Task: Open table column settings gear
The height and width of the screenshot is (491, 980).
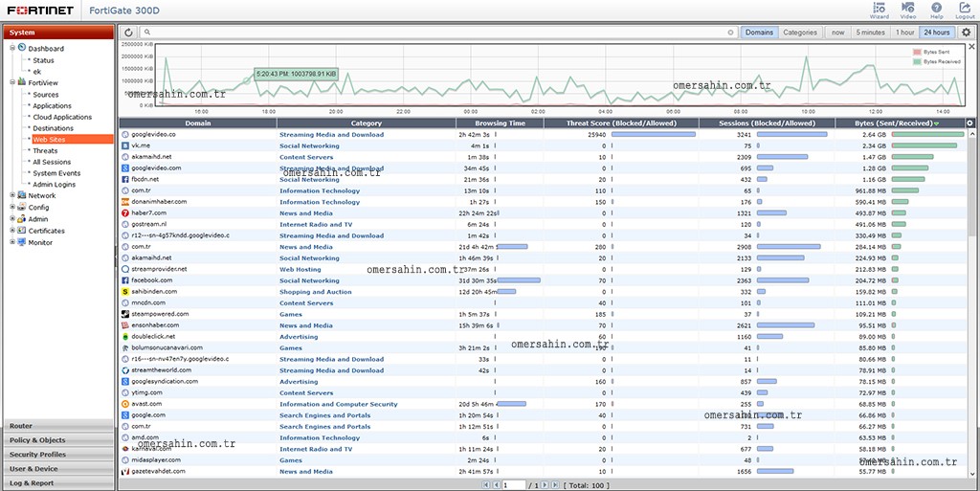Action: (970, 123)
